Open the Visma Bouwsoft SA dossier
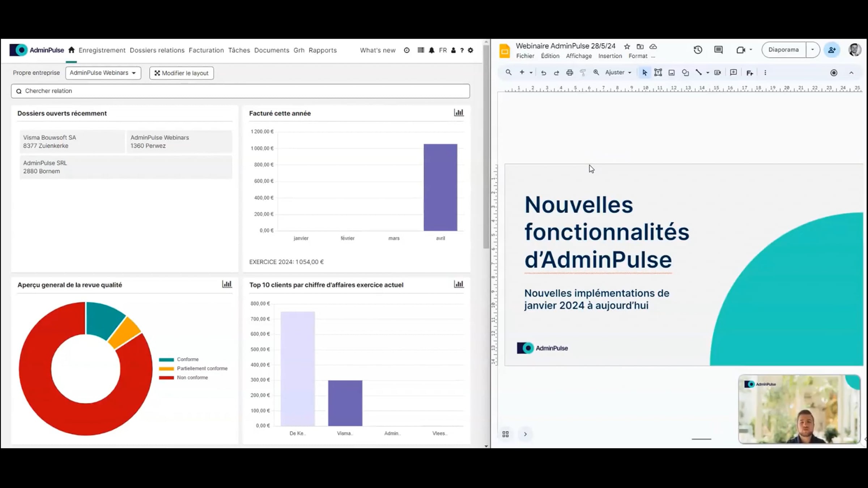Viewport: 868px width, 488px height. [x=72, y=141]
